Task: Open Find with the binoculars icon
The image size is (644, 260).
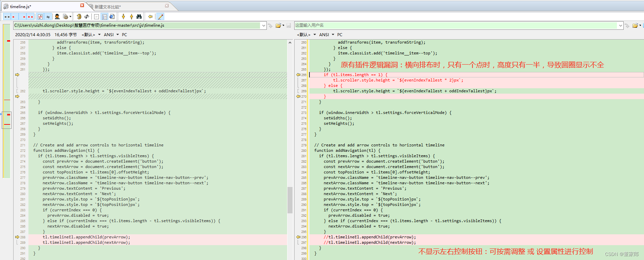Action: pyautogui.click(x=139, y=17)
